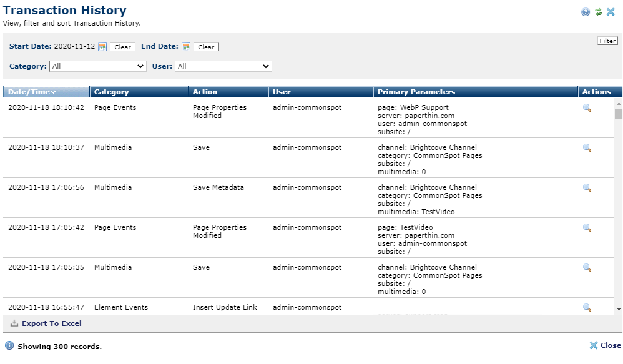
Task: Sort by the Category column header
Action: tap(139, 92)
